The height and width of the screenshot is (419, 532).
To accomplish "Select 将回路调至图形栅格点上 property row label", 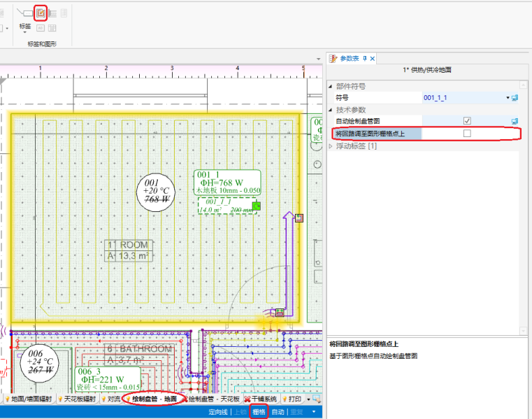I will [370, 134].
